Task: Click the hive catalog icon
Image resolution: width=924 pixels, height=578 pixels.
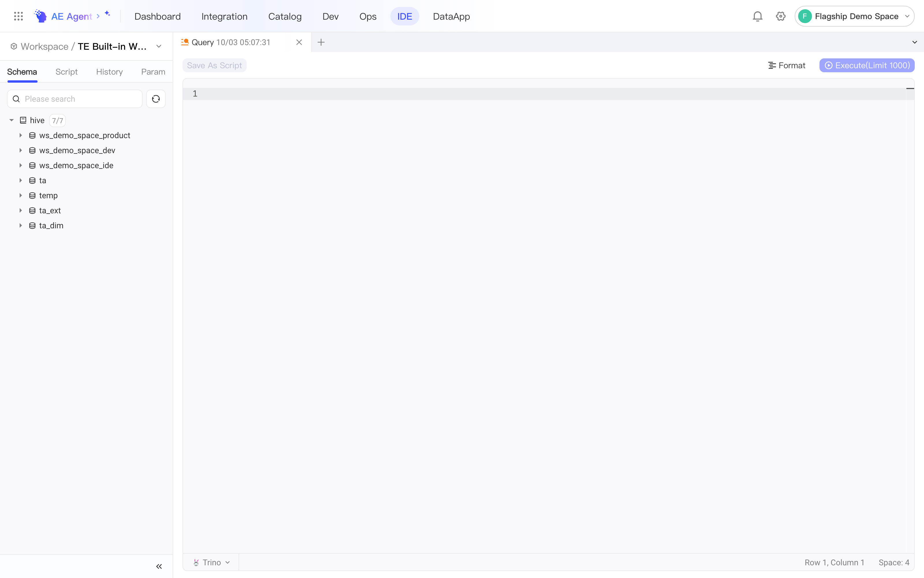Action: pyautogui.click(x=23, y=121)
